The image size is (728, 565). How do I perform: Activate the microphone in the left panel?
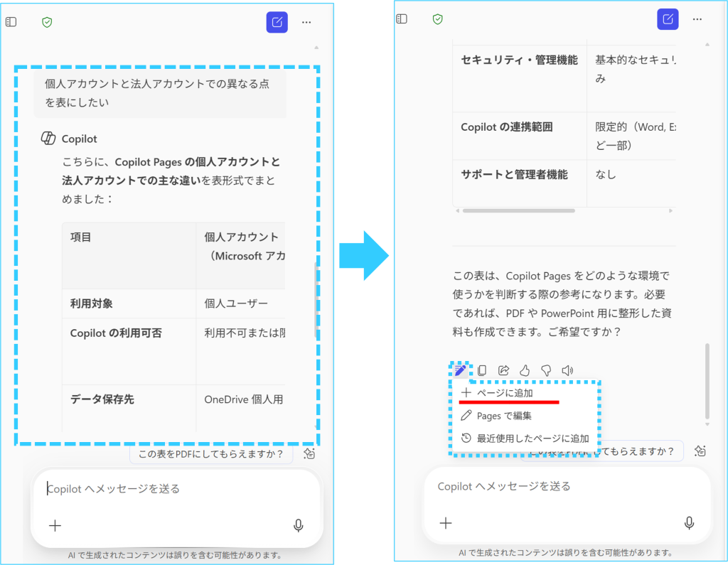[299, 525]
